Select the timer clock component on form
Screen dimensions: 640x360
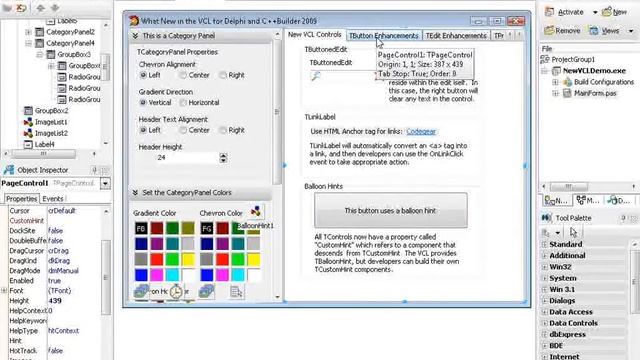pyautogui.click(x=176, y=292)
